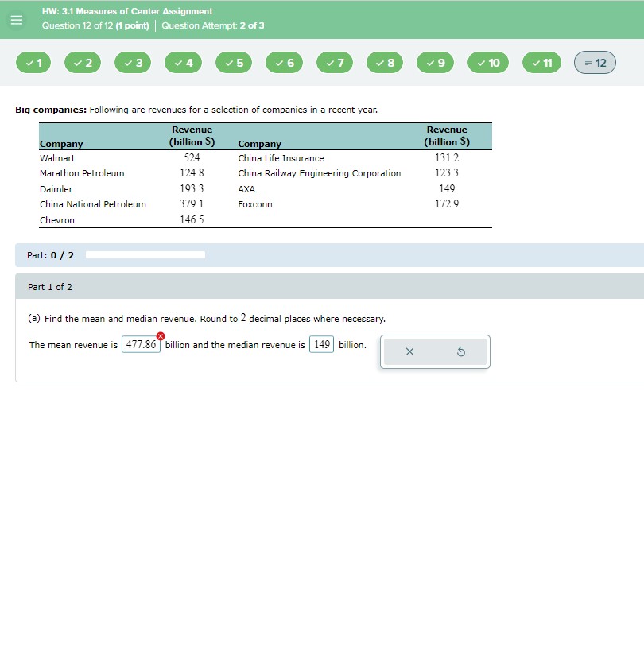Viewport: 644px width, 655px height.
Task: Click the left Company column header
Action: [x=61, y=144]
